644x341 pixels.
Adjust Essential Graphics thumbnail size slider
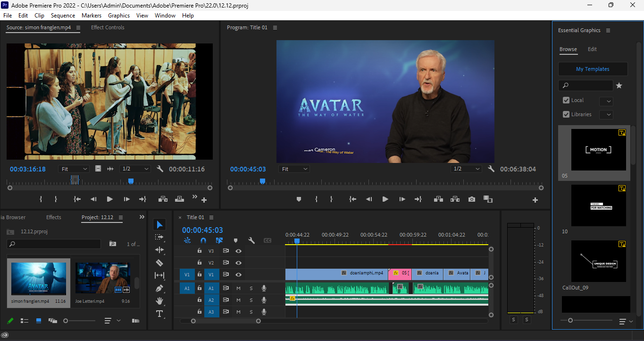tap(570, 320)
